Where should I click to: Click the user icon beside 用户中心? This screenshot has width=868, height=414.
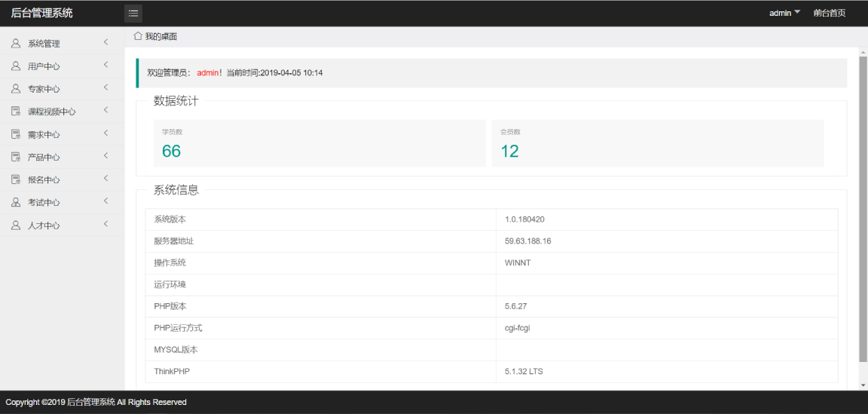coord(16,66)
